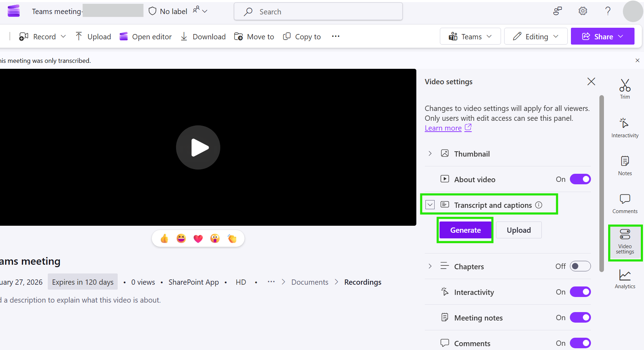React with the laughing face emoji
This screenshot has height=350, width=644.
(x=181, y=239)
